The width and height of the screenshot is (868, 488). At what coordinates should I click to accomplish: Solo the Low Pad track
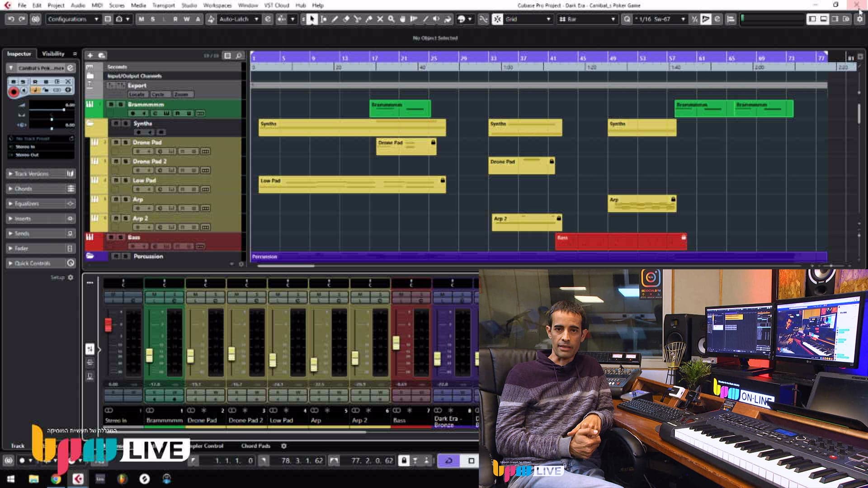coord(126,180)
